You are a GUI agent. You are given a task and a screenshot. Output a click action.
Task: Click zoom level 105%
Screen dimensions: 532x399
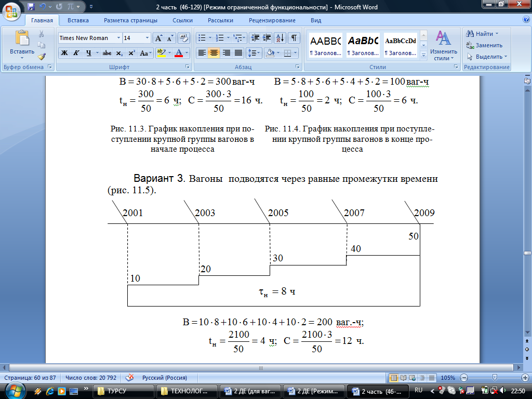(448, 378)
